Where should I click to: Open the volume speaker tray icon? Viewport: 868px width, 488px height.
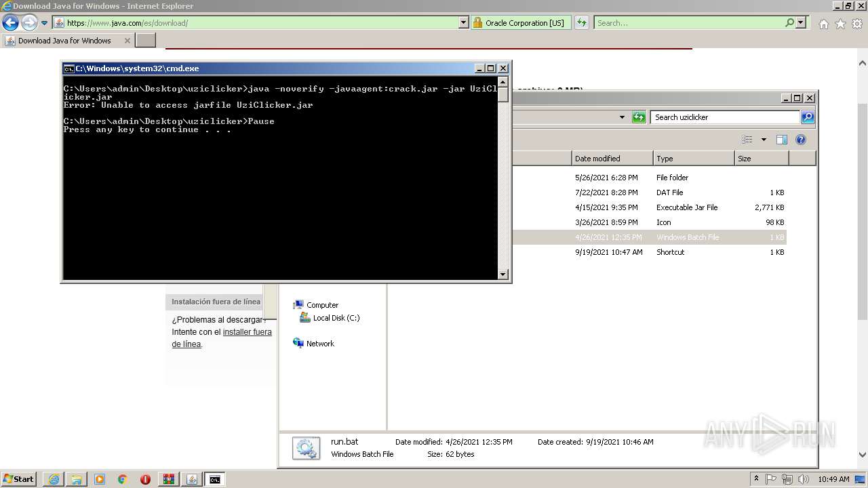click(x=804, y=479)
